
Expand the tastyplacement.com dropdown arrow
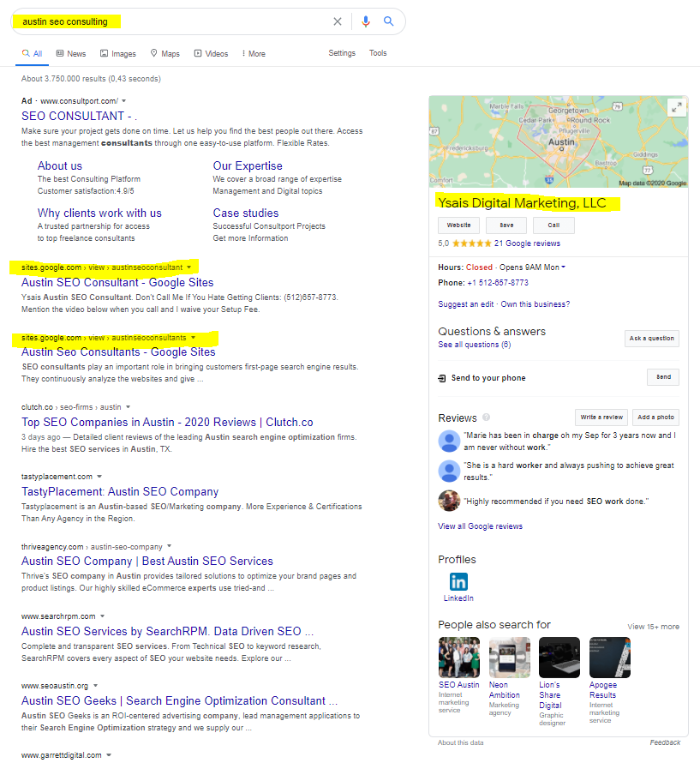(x=99, y=477)
